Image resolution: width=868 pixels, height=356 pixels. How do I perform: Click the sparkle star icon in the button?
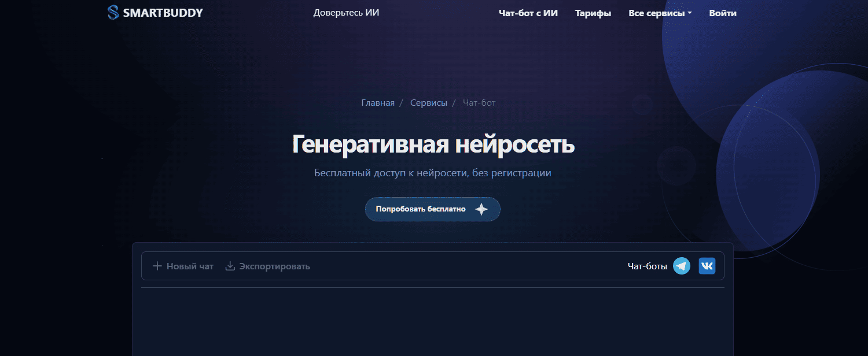coord(481,209)
